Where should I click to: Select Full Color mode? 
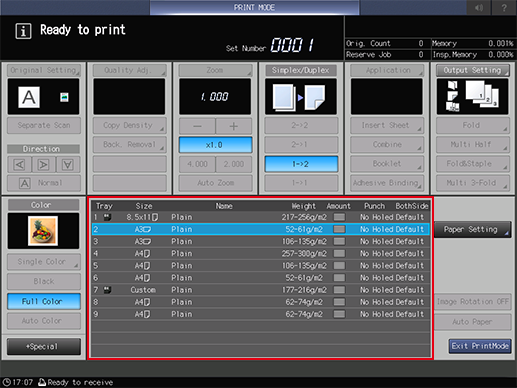tap(44, 301)
